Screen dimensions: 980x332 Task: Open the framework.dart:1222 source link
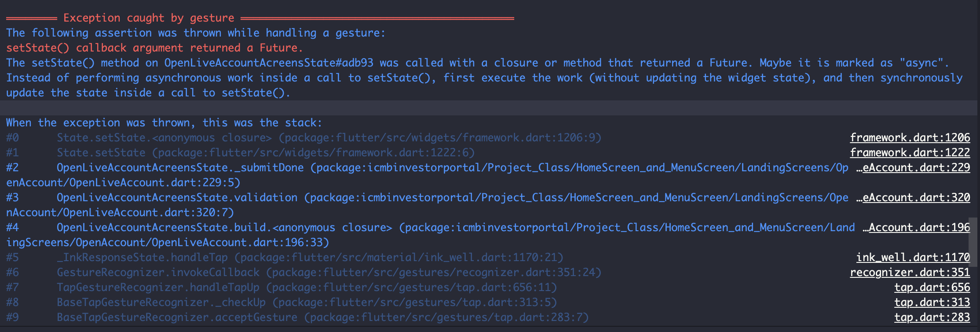(910, 153)
